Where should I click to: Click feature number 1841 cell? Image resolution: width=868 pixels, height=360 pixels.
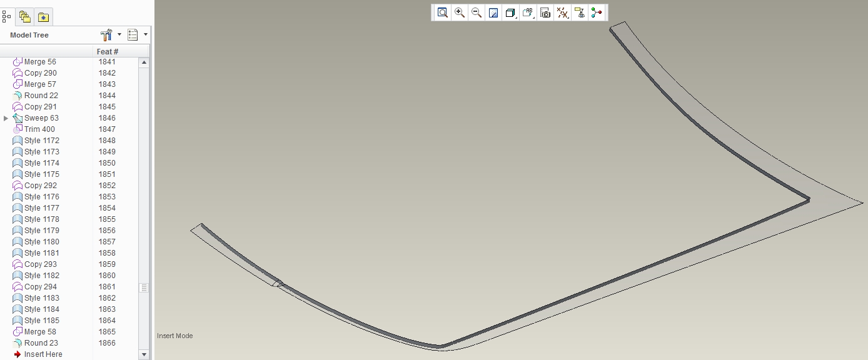point(107,62)
